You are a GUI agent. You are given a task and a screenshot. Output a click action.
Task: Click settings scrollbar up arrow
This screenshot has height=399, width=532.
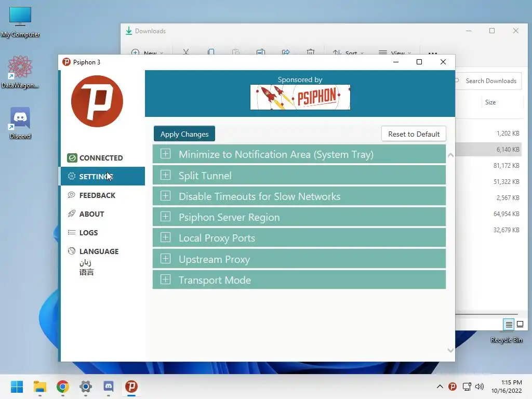(x=450, y=155)
